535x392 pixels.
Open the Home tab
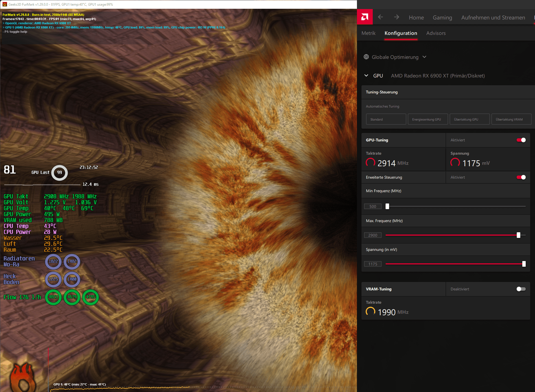tap(416, 17)
